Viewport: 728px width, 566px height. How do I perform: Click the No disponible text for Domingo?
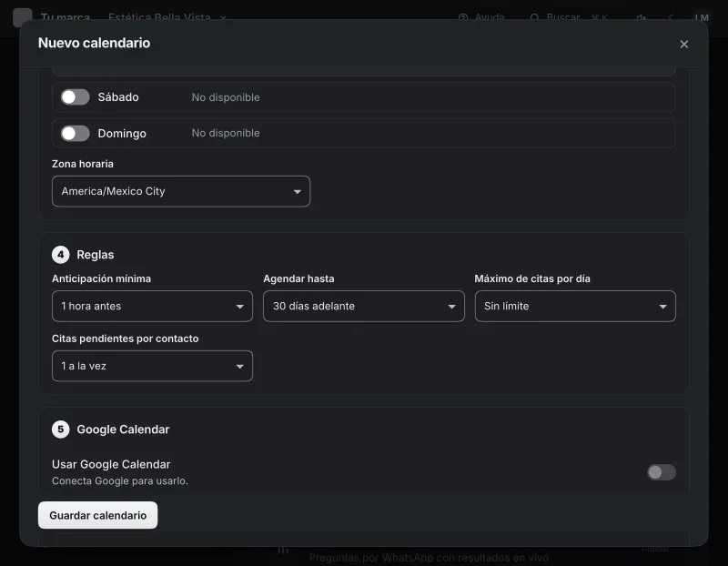(226, 133)
